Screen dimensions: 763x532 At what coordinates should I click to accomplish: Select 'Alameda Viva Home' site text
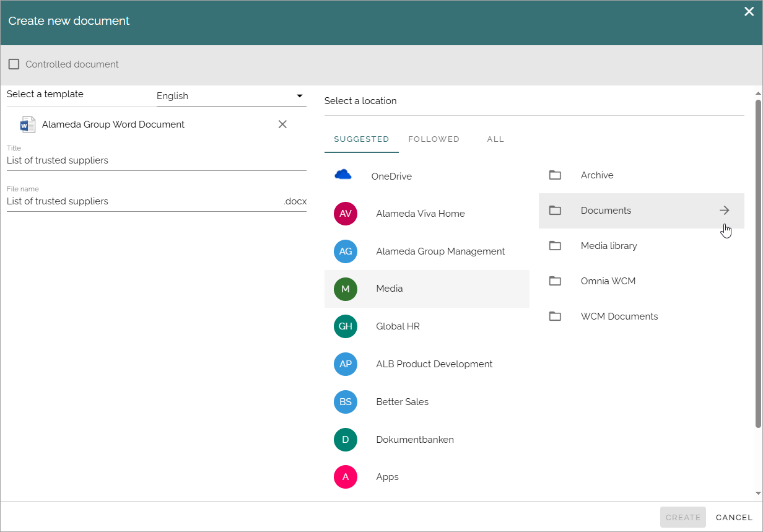(x=421, y=214)
